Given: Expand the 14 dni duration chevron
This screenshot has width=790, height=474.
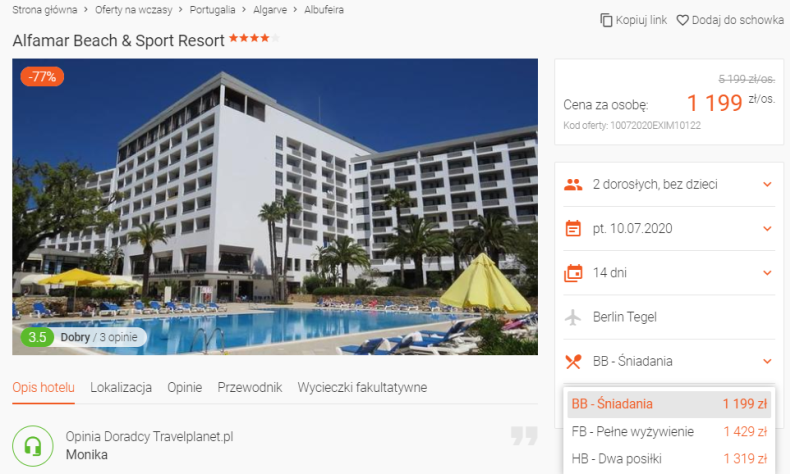Looking at the screenshot, I should pos(767,273).
